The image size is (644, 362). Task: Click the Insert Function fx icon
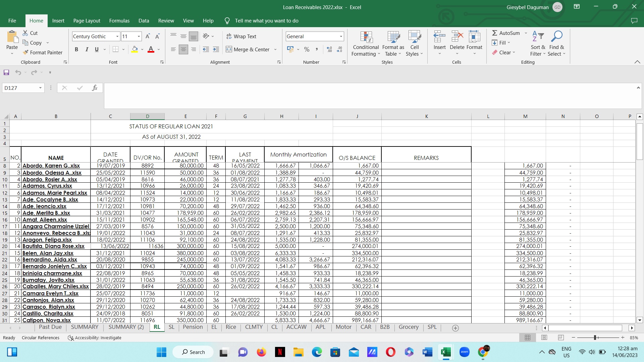95,88
